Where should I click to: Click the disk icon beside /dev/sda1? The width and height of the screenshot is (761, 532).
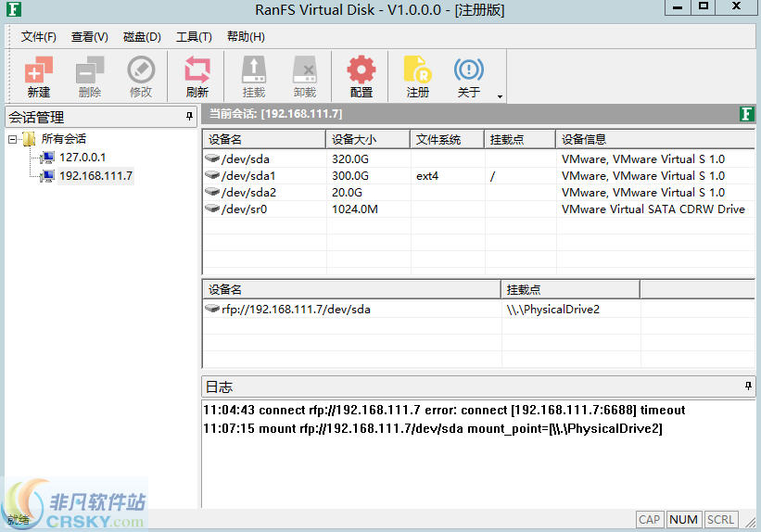tap(212, 175)
